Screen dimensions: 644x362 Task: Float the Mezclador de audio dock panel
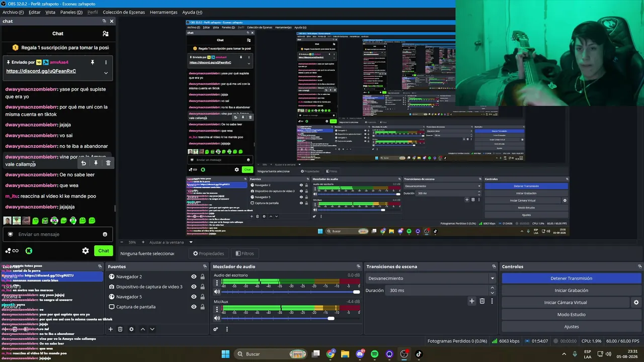(x=358, y=266)
